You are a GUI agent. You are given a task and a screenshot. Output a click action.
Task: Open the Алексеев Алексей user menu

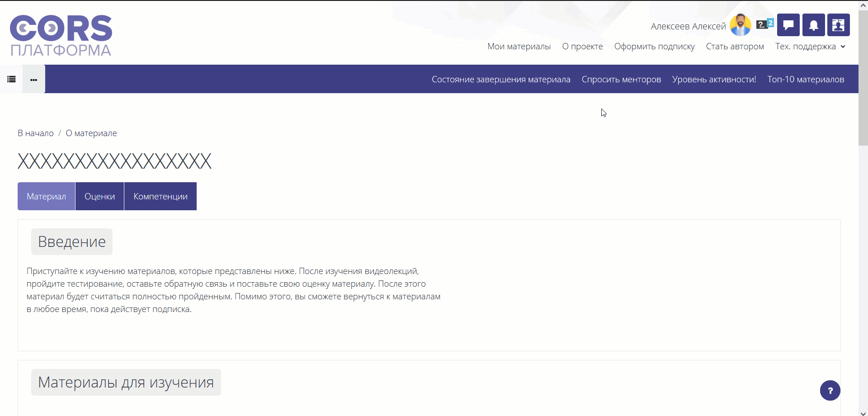click(x=688, y=26)
